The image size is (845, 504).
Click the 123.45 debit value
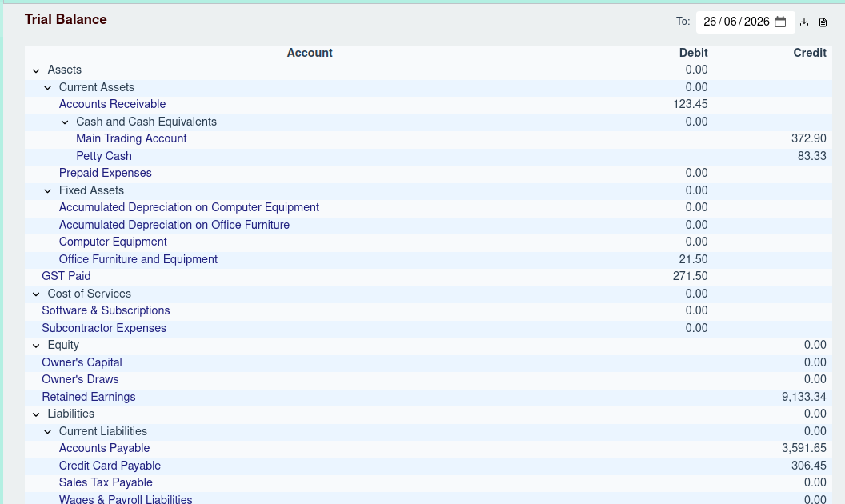pos(691,104)
